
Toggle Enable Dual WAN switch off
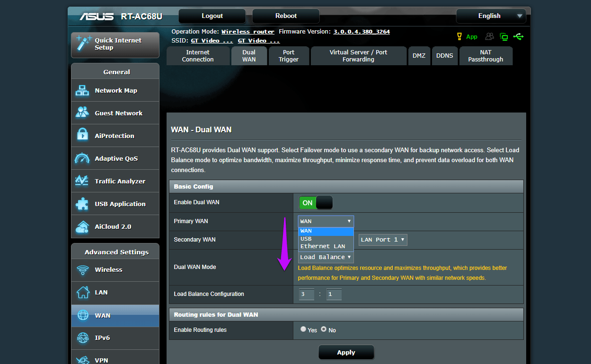coord(316,203)
